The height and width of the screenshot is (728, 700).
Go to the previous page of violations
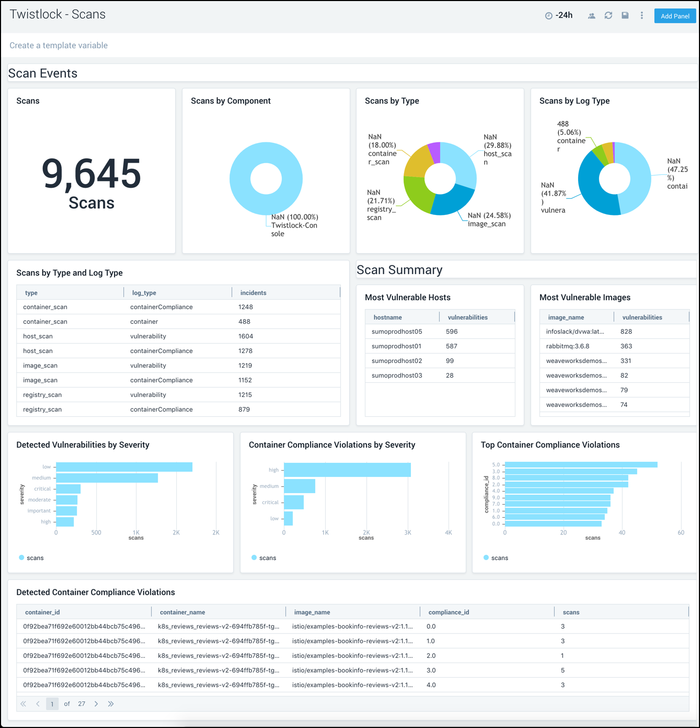[38, 704]
